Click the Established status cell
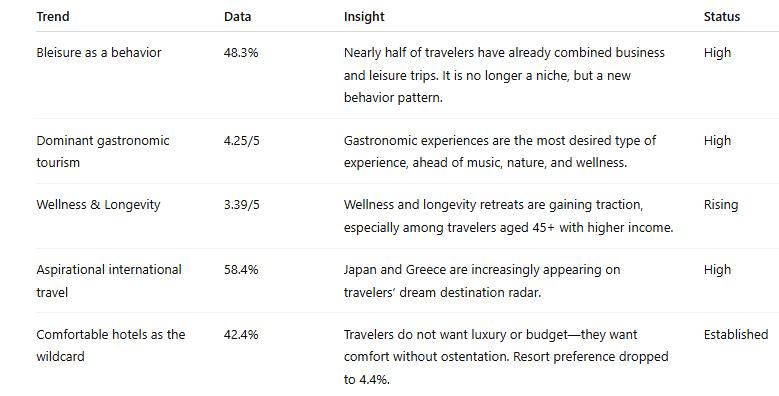 736,335
